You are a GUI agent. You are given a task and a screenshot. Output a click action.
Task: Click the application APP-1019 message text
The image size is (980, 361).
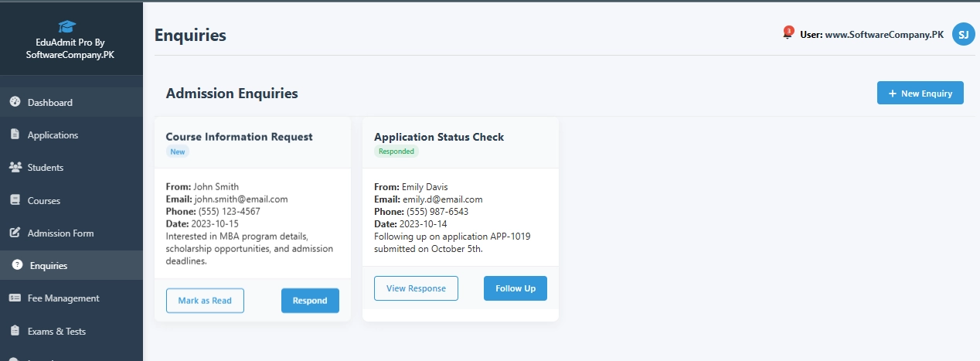click(452, 242)
